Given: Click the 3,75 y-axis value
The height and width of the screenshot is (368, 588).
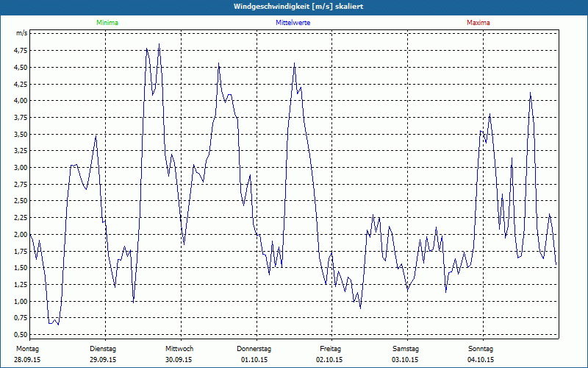Looking at the screenshot, I should pyautogui.click(x=21, y=118).
